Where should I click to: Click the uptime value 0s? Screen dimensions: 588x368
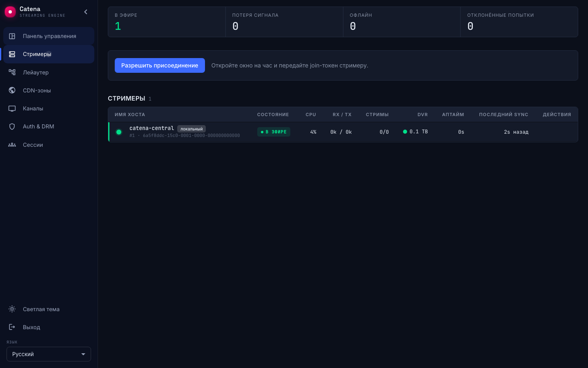point(461,132)
